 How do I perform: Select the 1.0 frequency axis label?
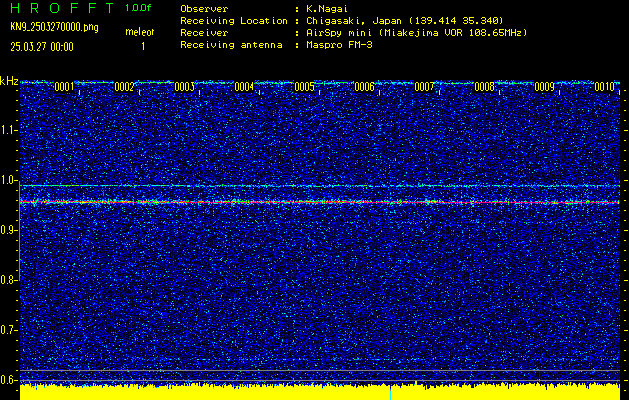coord(8,180)
